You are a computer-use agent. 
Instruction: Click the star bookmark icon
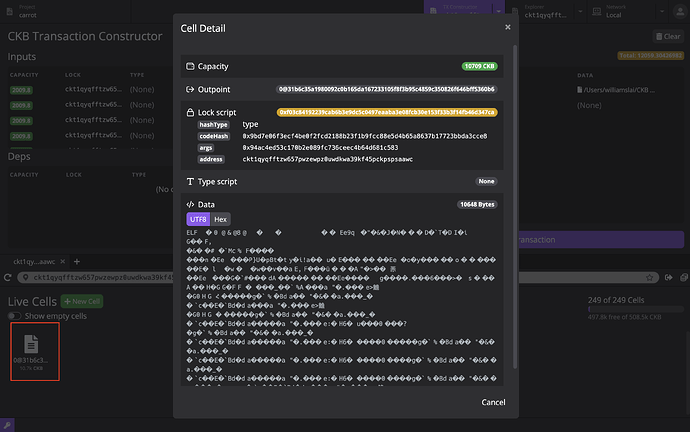[x=650, y=278]
